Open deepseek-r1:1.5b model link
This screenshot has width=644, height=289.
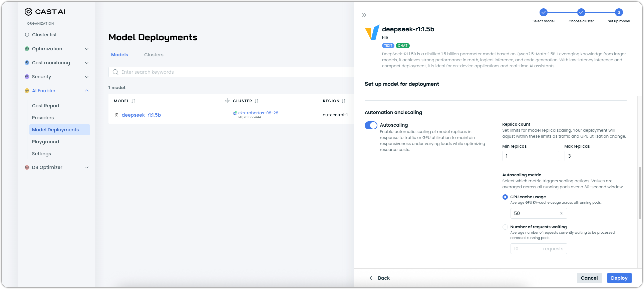[141, 115]
